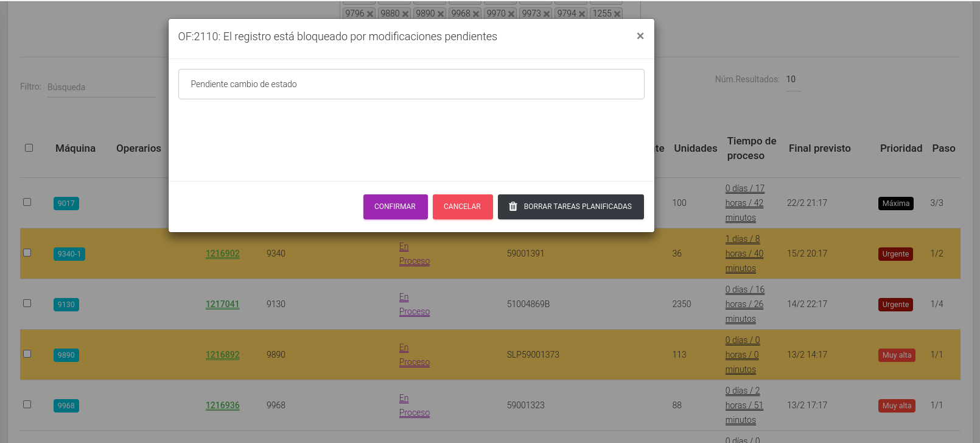Sort by the Unidades column header
The width and height of the screenshot is (980, 443).
tap(696, 148)
